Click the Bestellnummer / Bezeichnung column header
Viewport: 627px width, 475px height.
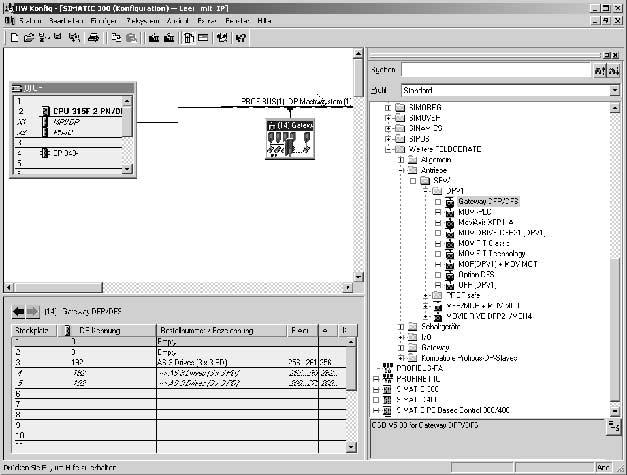point(222,330)
